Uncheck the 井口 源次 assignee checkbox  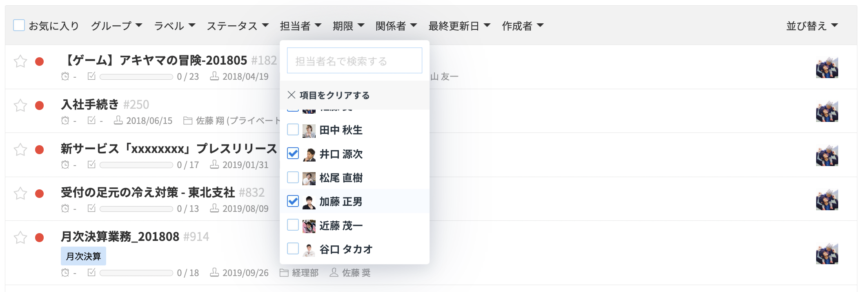click(x=293, y=153)
